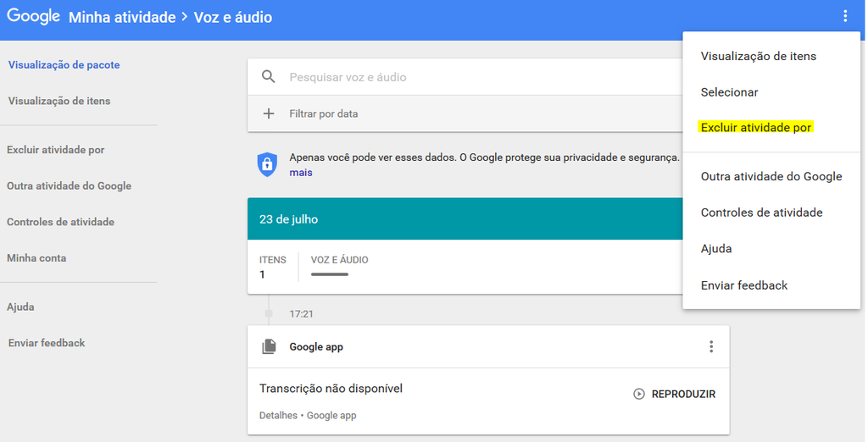Image resolution: width=868 pixels, height=442 pixels.
Task: Open Ajuda in the sidebar
Action: (20, 307)
